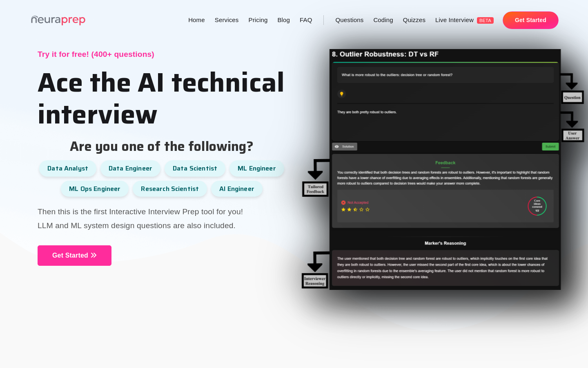588x368 pixels.
Task: Click the 'Ace the AI technical interview' headline
Action: point(161,99)
